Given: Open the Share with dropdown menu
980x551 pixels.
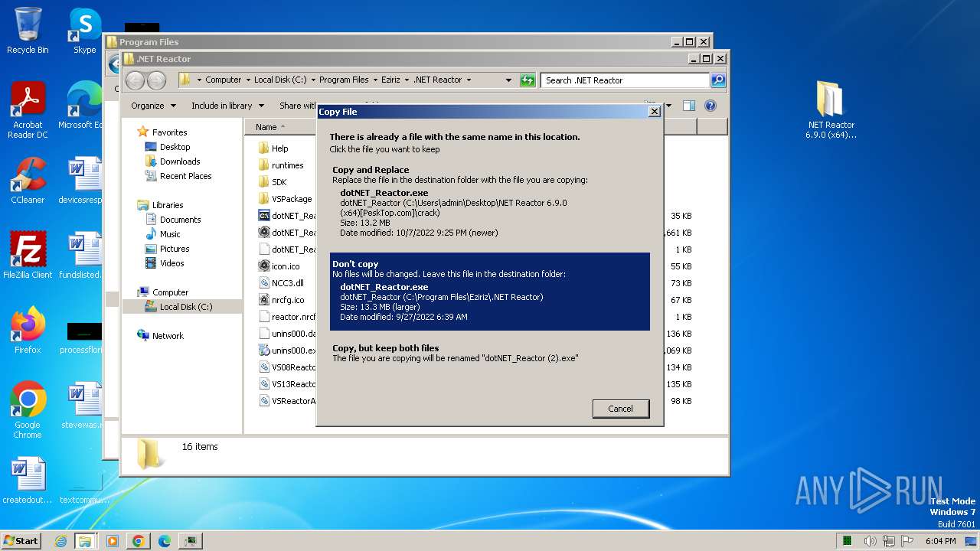Looking at the screenshot, I should [x=298, y=106].
